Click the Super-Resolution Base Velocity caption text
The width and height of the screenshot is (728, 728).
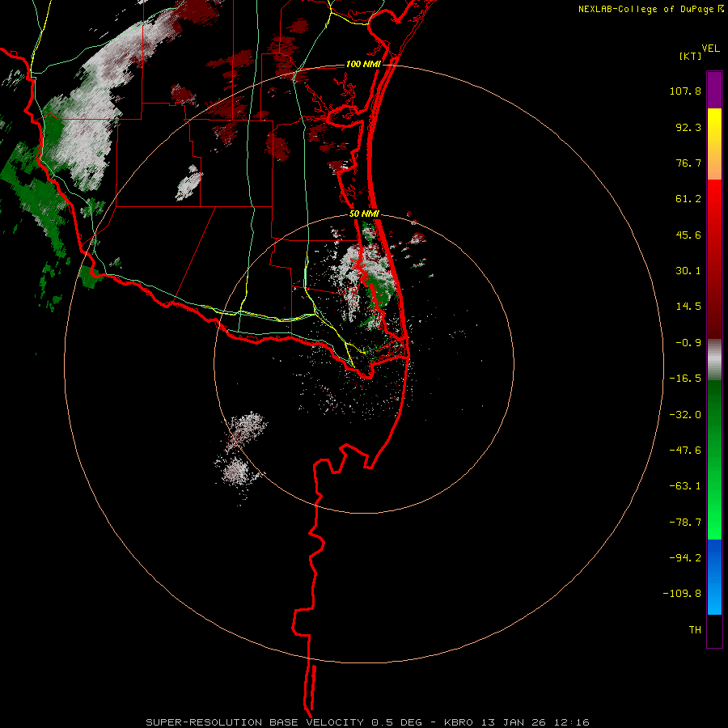[x=368, y=722]
